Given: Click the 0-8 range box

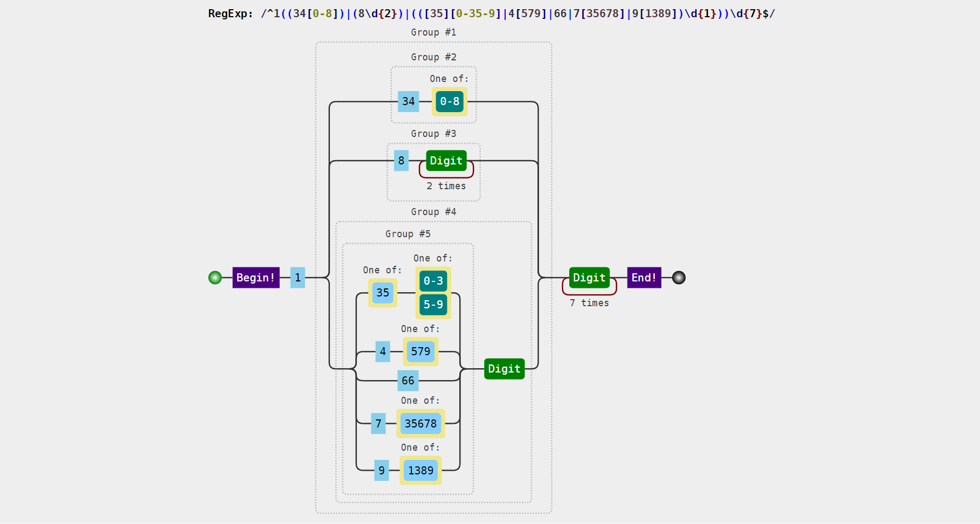Looking at the screenshot, I should pos(450,101).
